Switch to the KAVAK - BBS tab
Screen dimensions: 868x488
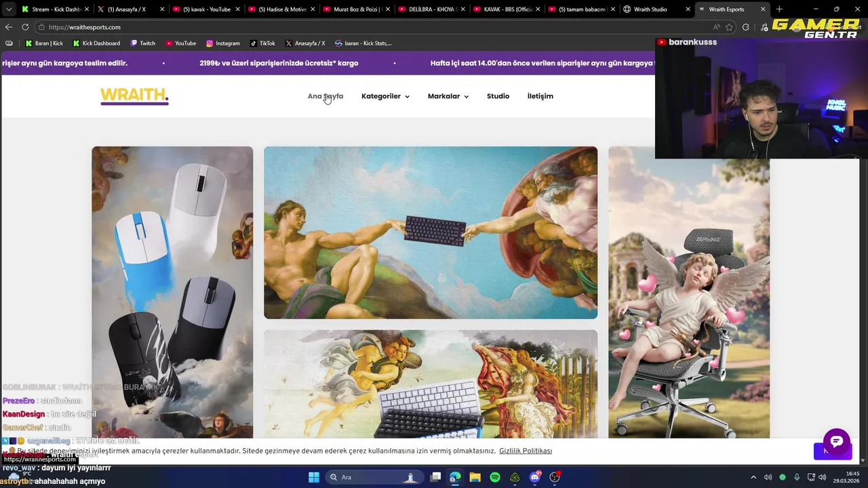click(507, 9)
